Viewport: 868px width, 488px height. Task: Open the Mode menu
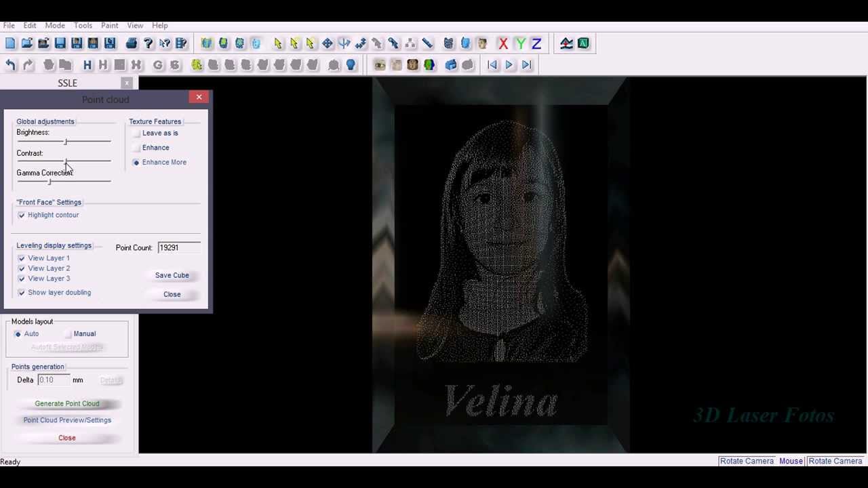[x=55, y=26]
